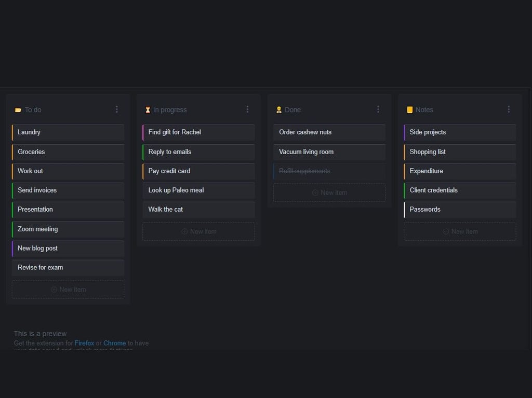Viewport: 532px width, 398px height.
Task: Select the Look up Paleo meal card
Action: [199, 190]
